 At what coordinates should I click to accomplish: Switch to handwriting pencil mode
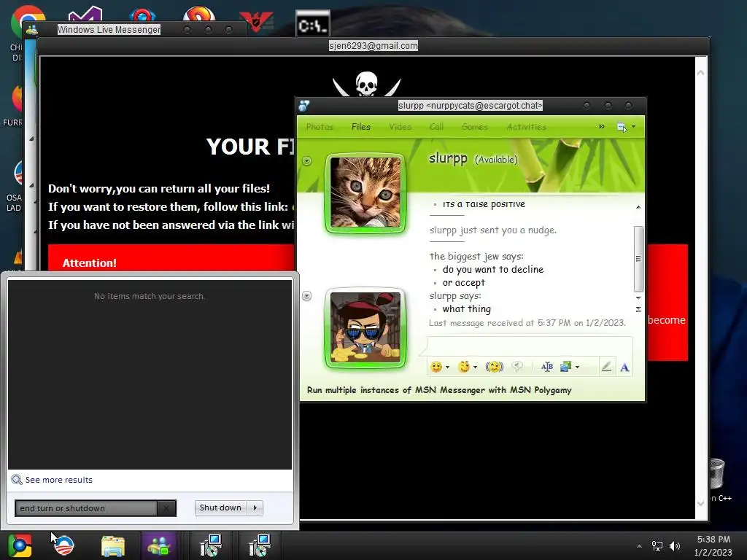606,367
